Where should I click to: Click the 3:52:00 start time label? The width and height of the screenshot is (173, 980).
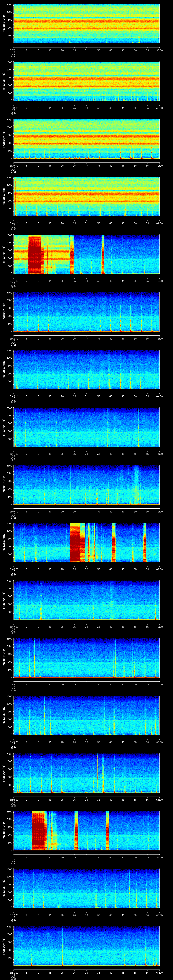tap(14, 915)
